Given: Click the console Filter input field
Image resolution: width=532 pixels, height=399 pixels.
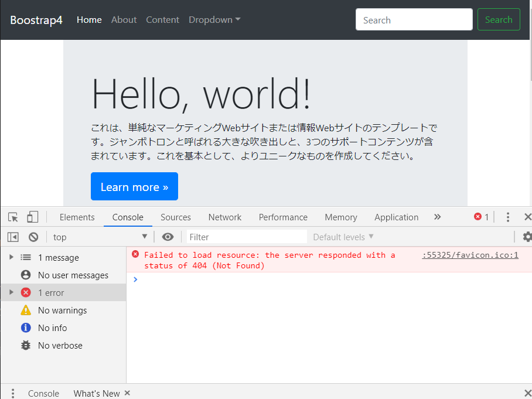Looking at the screenshot, I should pyautogui.click(x=246, y=237).
